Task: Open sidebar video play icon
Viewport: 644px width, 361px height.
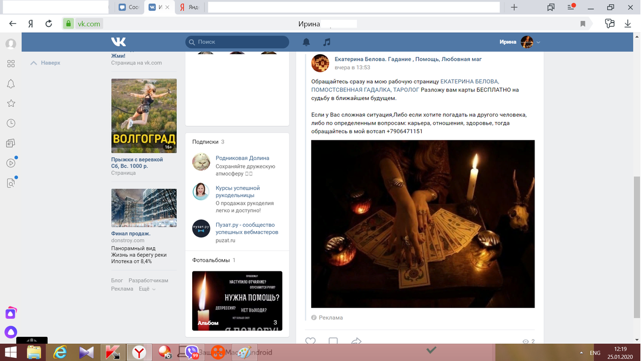Action: click(11, 163)
